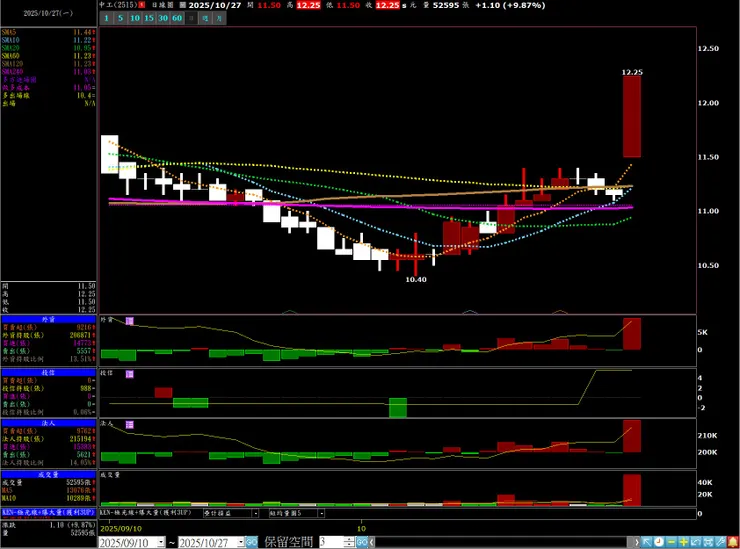The image size is (740, 549).
Task: Click the red marker icon beside 中工(2515)
Action: click(x=142, y=5)
